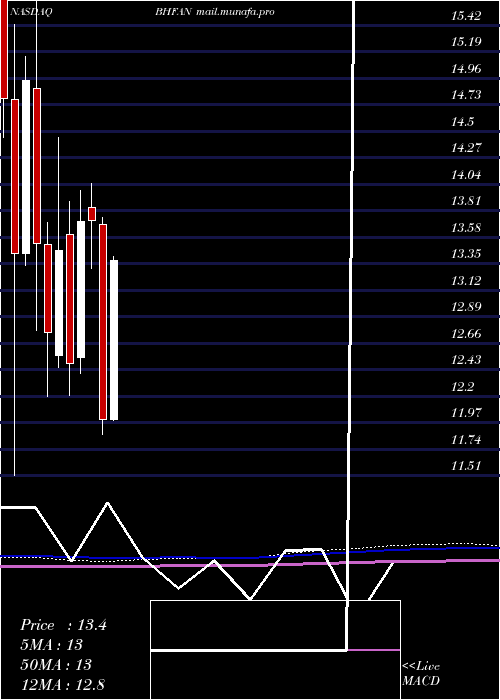500x700 pixels.
Task: Click the 5MA : 13 readout
Action: tap(51, 645)
